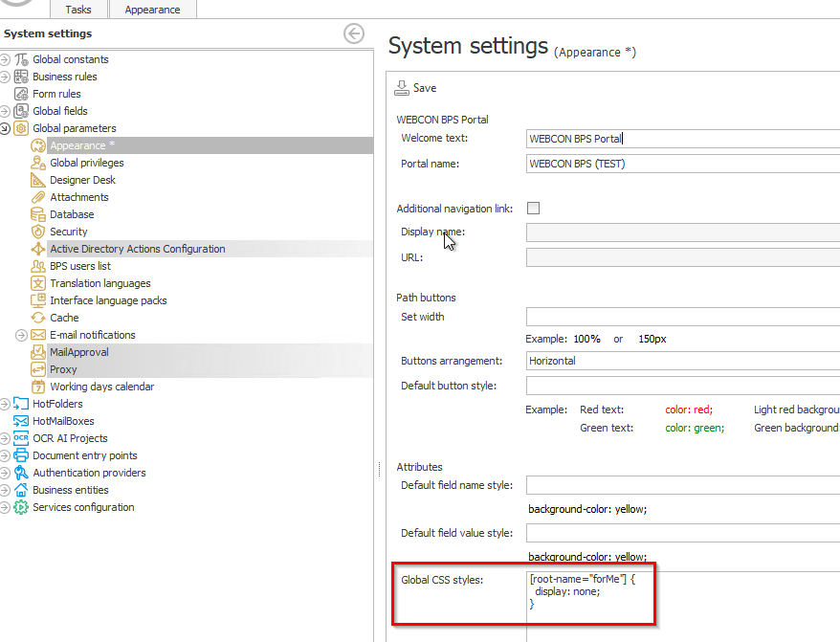Click the Appearance palette icon
840x642 pixels.
click(x=38, y=145)
